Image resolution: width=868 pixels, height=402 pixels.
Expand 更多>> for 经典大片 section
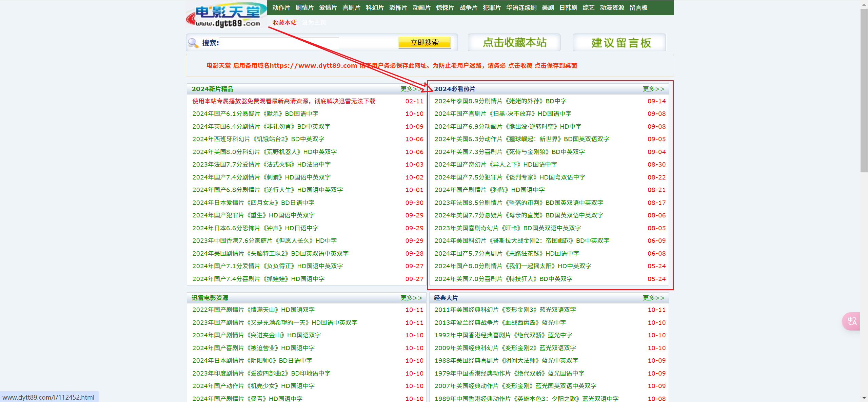(653, 298)
